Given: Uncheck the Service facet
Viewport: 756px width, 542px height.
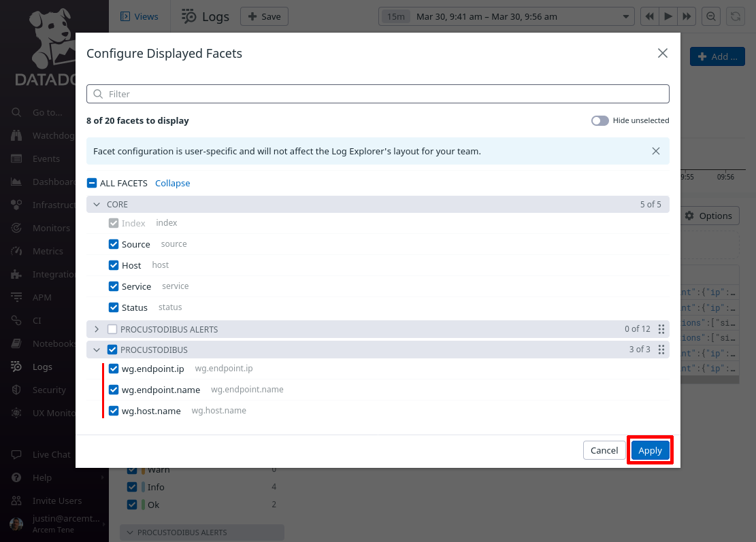Looking at the screenshot, I should [114, 286].
